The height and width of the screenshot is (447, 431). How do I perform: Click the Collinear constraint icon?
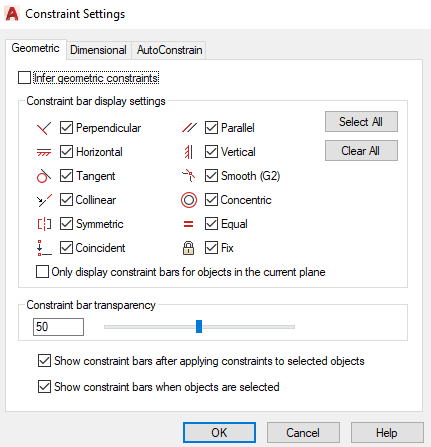point(44,200)
